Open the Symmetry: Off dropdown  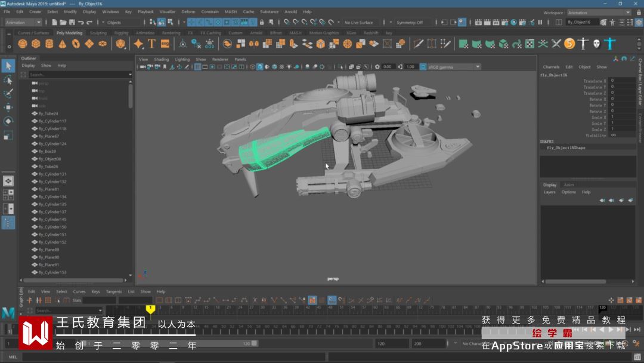(x=411, y=22)
